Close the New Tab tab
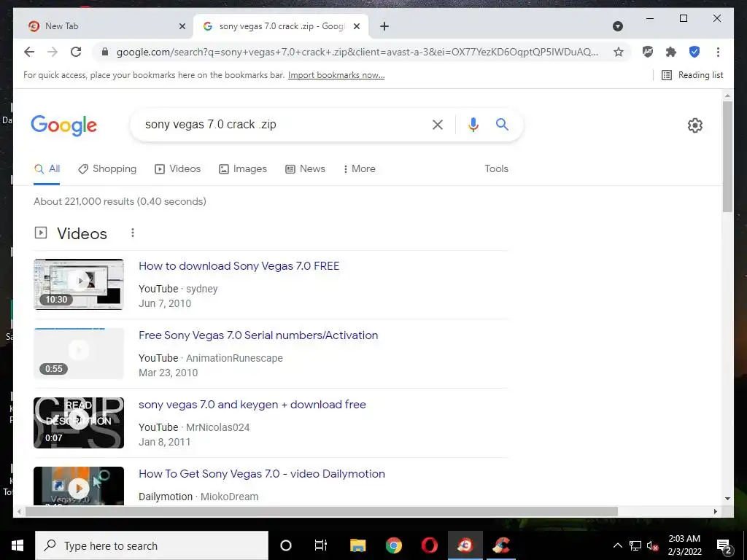Viewport: 747px width, 560px height. pyautogui.click(x=182, y=26)
